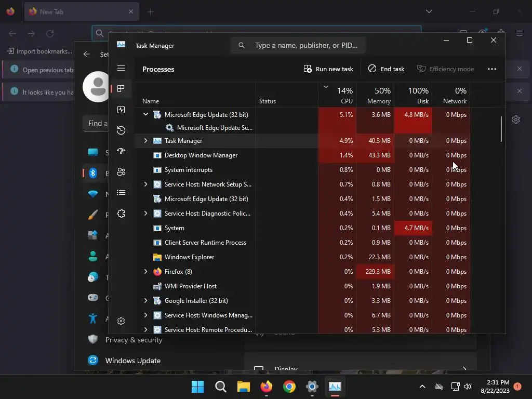The height and width of the screenshot is (399, 532).
Task: Expand Service Host: Windows Management row
Action: tap(145, 315)
